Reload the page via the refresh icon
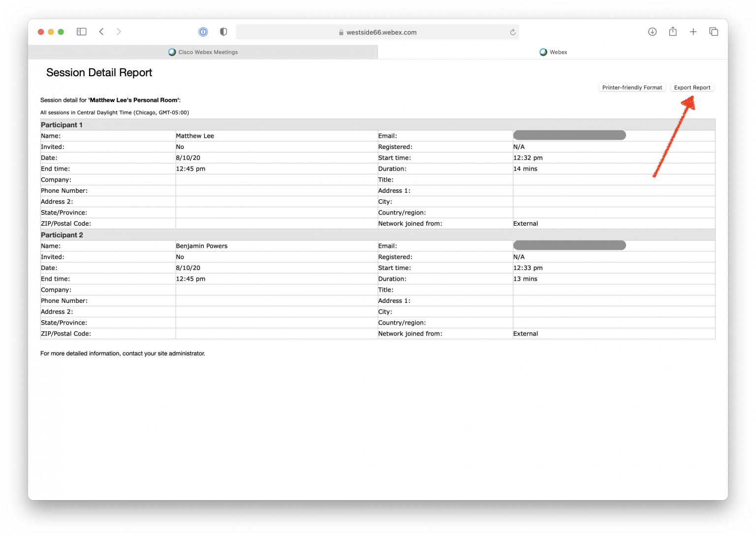756x537 pixels. (x=512, y=32)
